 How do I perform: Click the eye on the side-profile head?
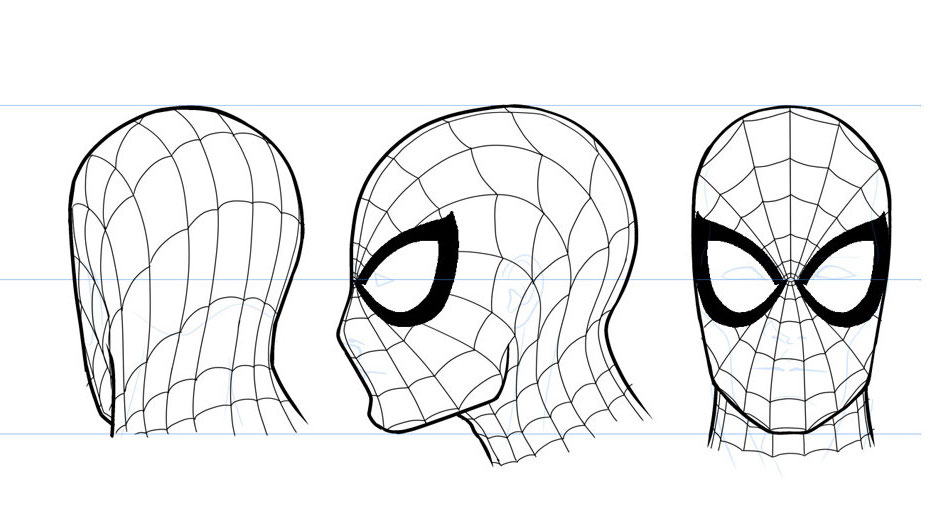[408, 269]
